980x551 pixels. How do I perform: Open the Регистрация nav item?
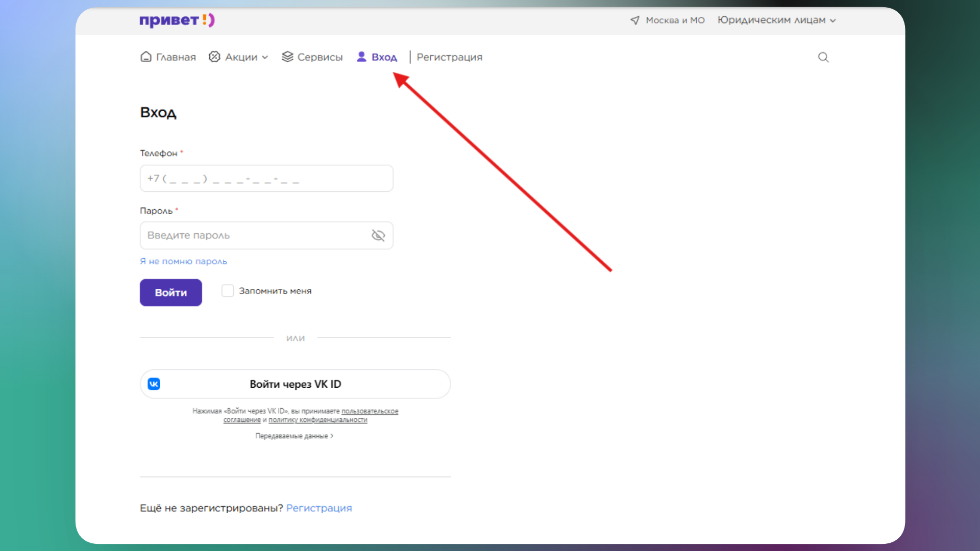coord(449,57)
